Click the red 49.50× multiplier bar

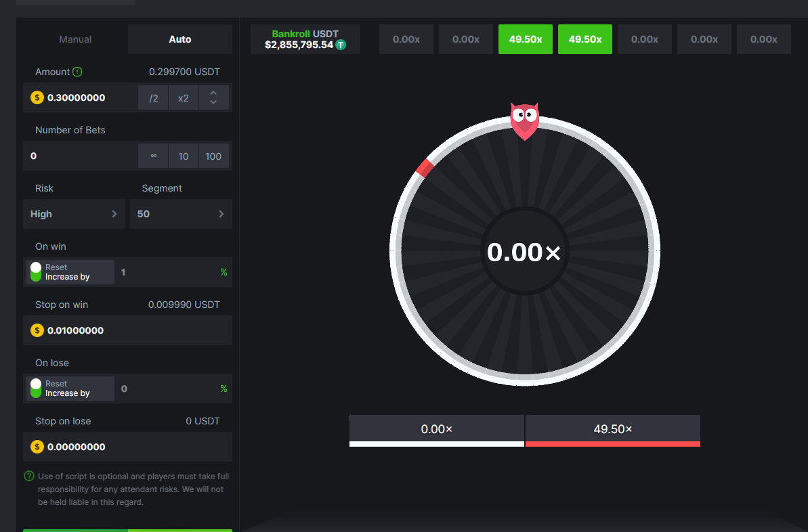[612, 430]
